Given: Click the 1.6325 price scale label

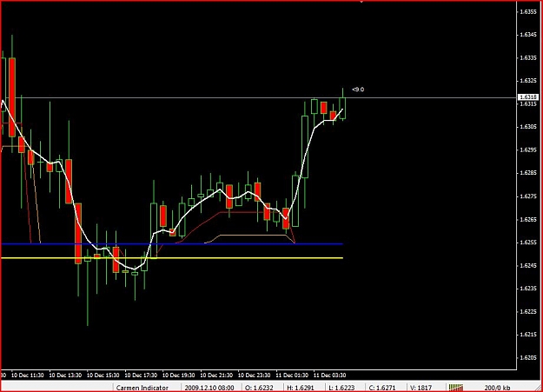Looking at the screenshot, I should click(529, 81).
